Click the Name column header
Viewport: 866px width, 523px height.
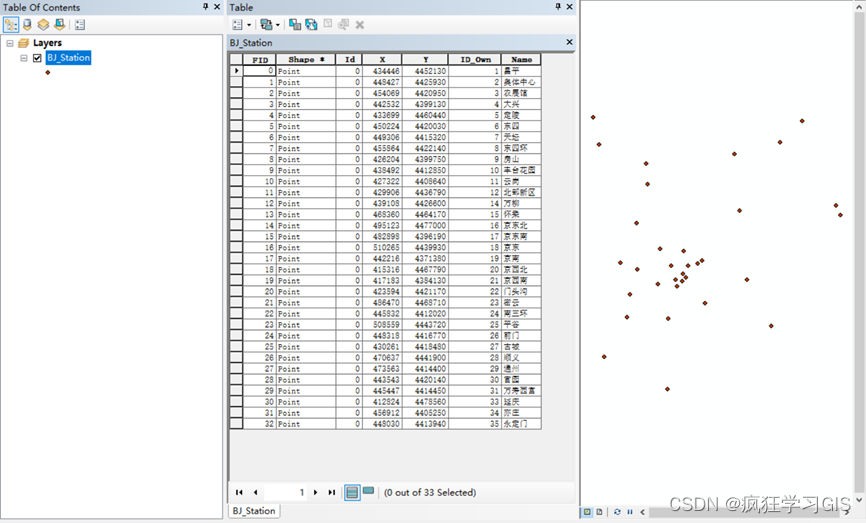click(x=521, y=60)
